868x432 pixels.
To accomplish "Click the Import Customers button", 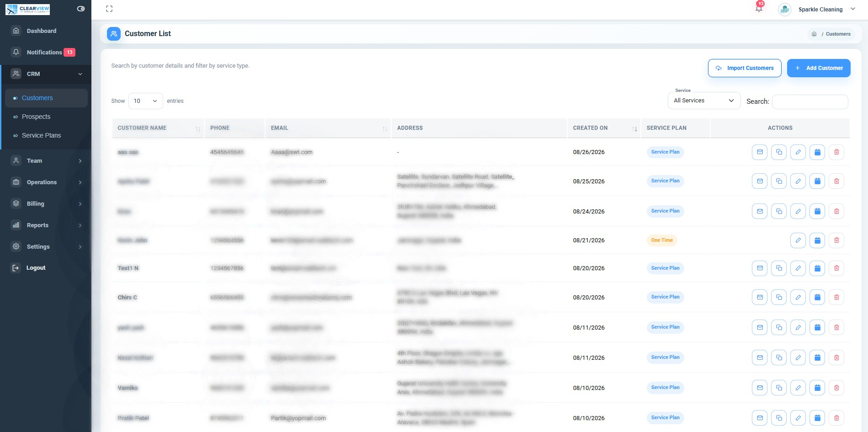I will (745, 68).
